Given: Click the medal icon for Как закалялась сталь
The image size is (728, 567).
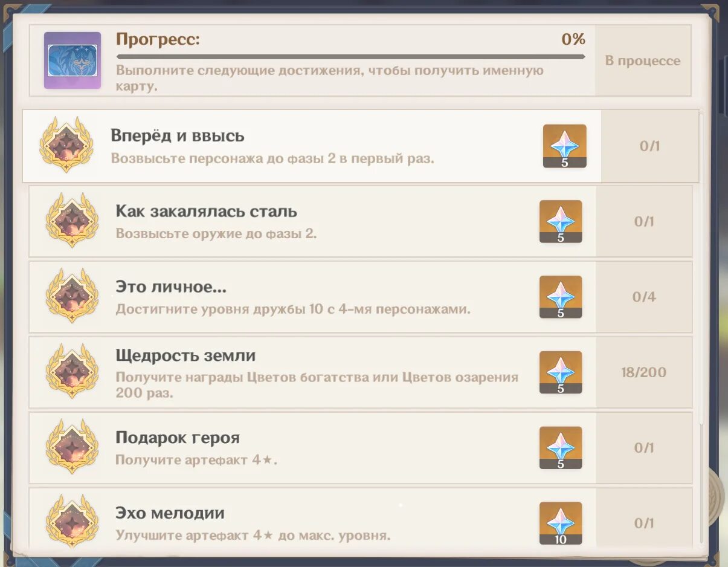Looking at the screenshot, I should [x=72, y=220].
